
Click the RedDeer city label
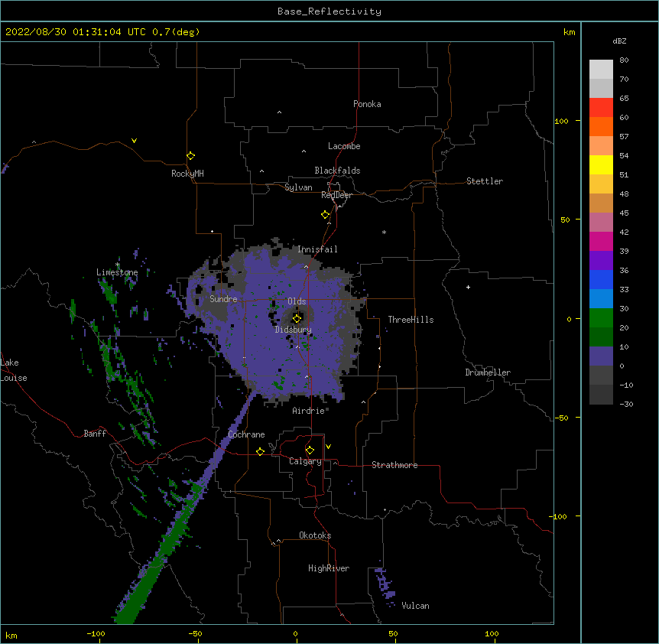point(336,195)
